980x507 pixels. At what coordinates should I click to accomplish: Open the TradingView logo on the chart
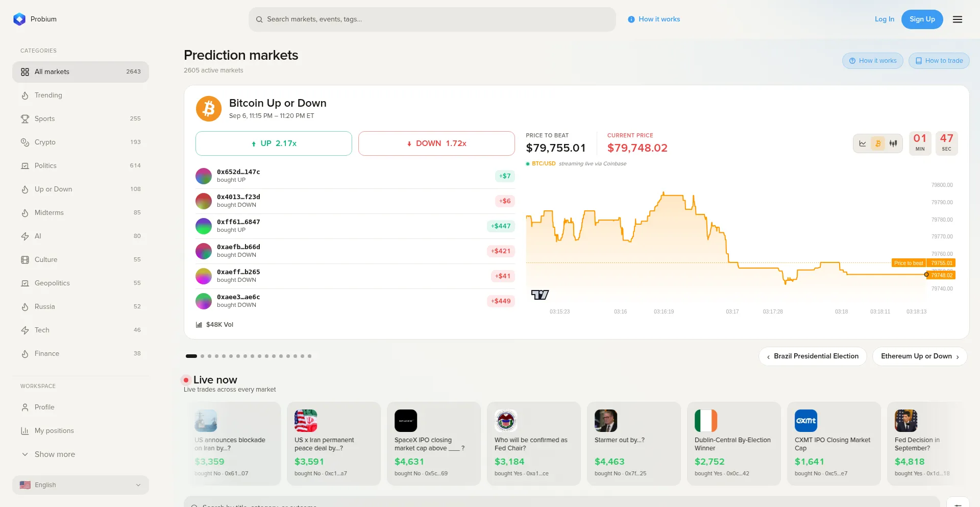540,295
